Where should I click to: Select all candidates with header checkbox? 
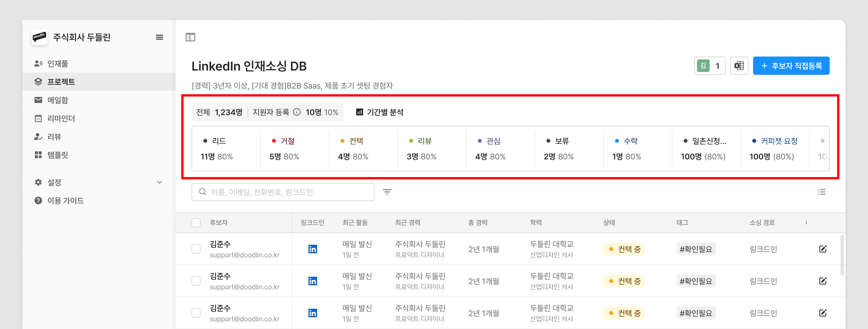196,222
